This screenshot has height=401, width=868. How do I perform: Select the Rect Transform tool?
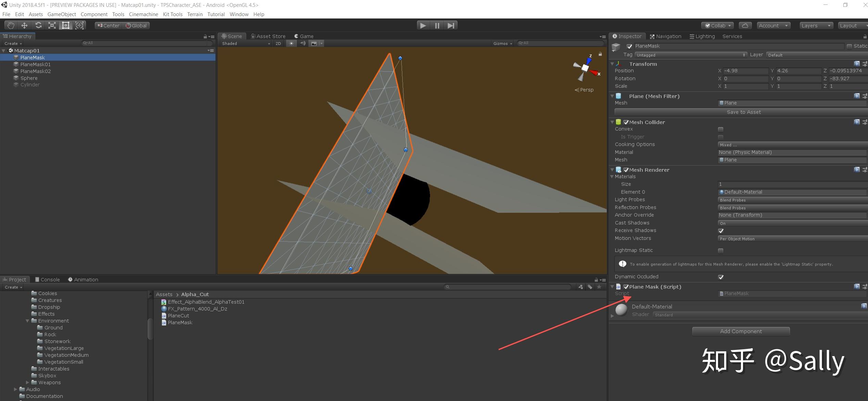coord(66,25)
